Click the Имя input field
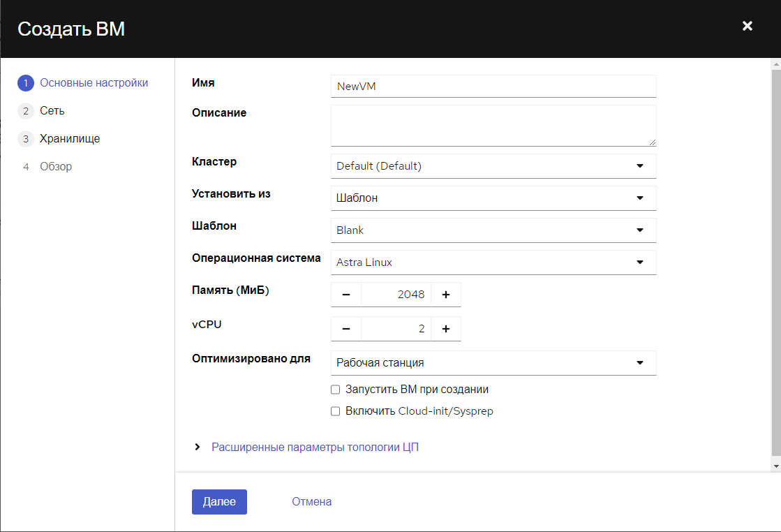 click(493, 86)
